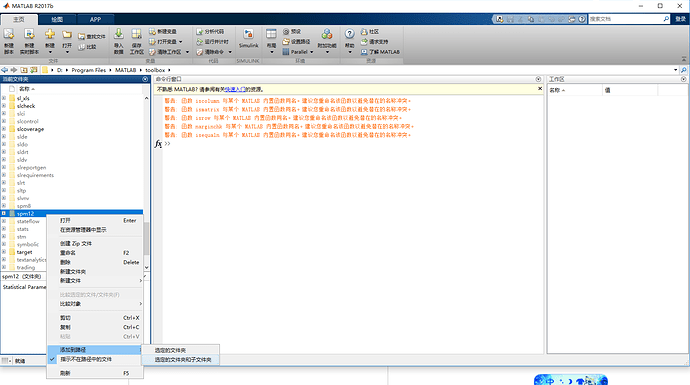
Task: Choose New Folder (新建文件夹) in the context menu
Action: pos(95,271)
